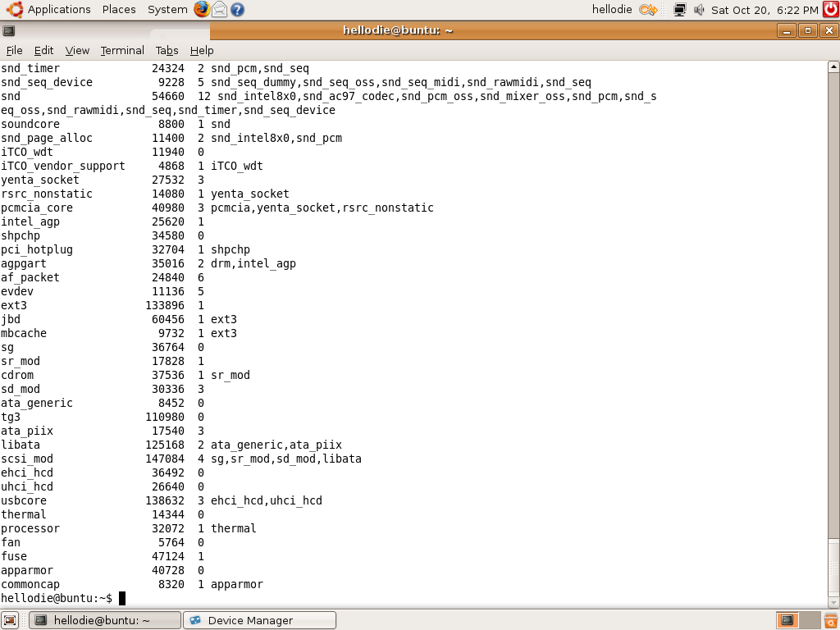Switch to Device Manager in taskbar

tap(259, 620)
